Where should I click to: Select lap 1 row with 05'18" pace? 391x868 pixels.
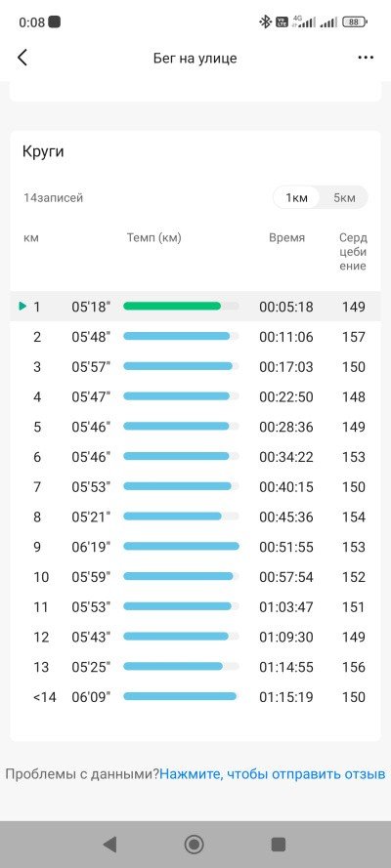pyautogui.click(x=195, y=307)
